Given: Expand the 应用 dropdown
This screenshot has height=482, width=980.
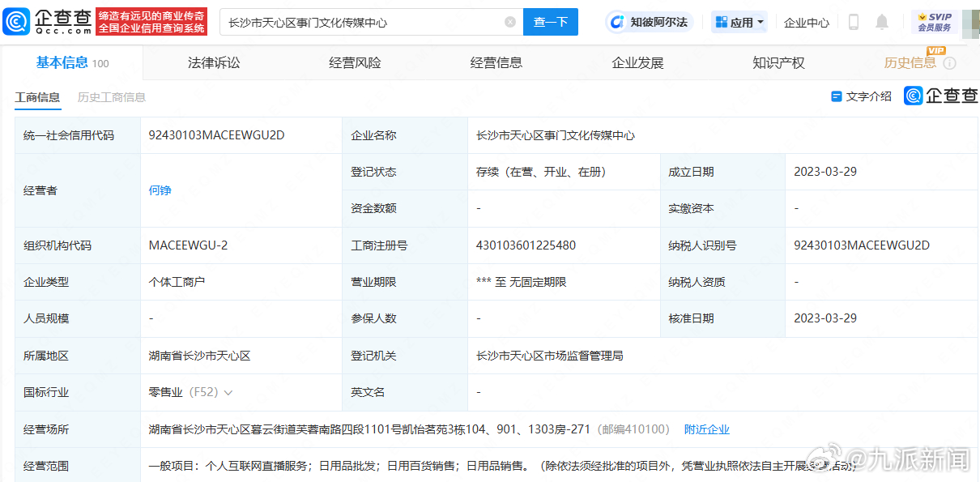Looking at the screenshot, I should pos(739,22).
